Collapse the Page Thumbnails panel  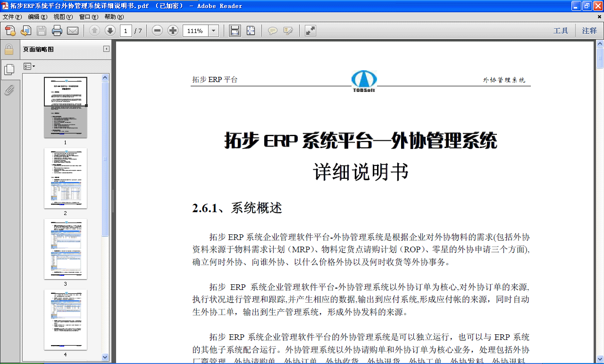tap(106, 48)
